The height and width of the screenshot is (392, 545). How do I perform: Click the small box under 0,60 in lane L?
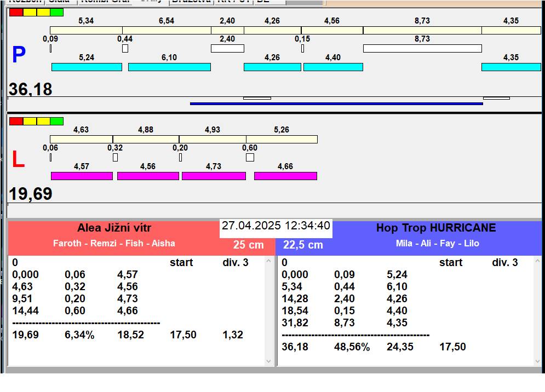click(x=250, y=158)
